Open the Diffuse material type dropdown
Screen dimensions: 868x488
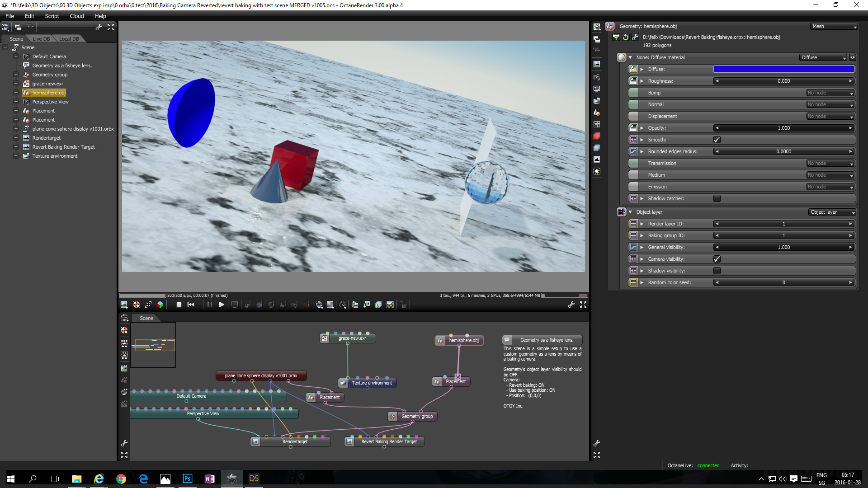tap(823, 58)
